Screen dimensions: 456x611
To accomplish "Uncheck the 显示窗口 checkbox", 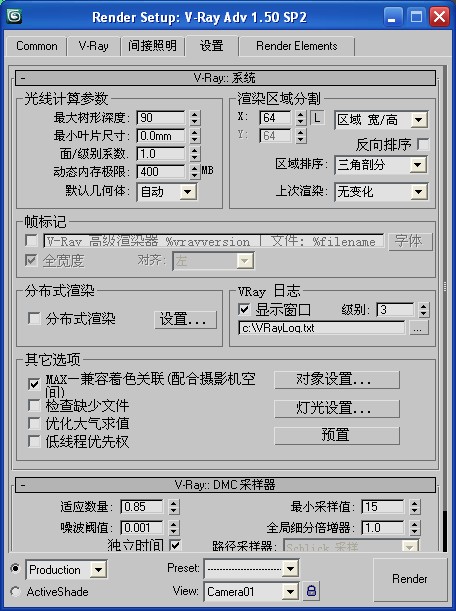I will 244,309.
